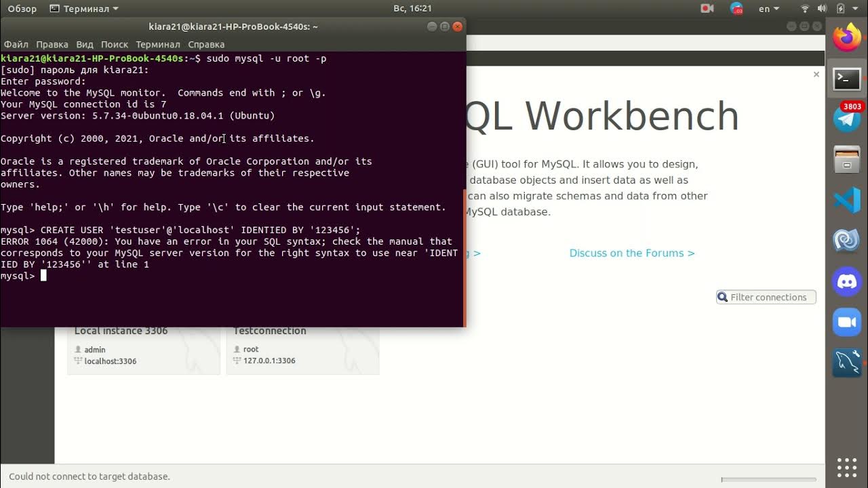Screen dimensions: 868x488
Task: Show applications grid in dock
Action: (847, 468)
